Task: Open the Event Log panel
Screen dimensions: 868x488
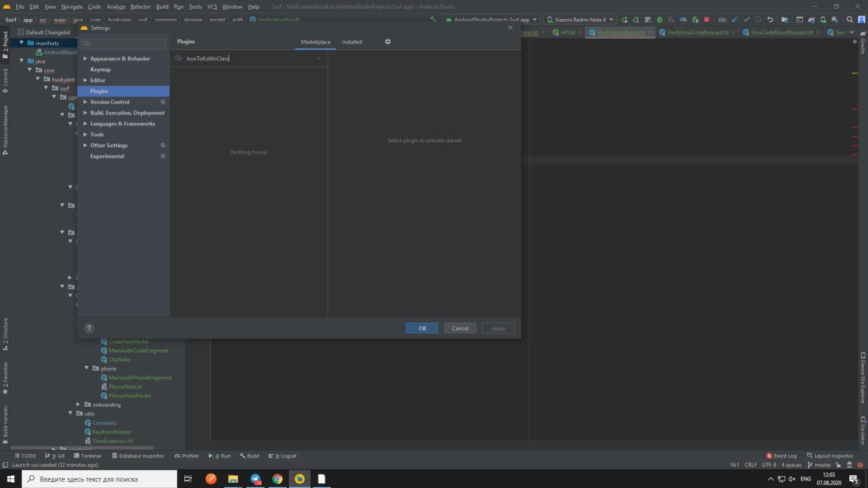Action: (x=781, y=456)
